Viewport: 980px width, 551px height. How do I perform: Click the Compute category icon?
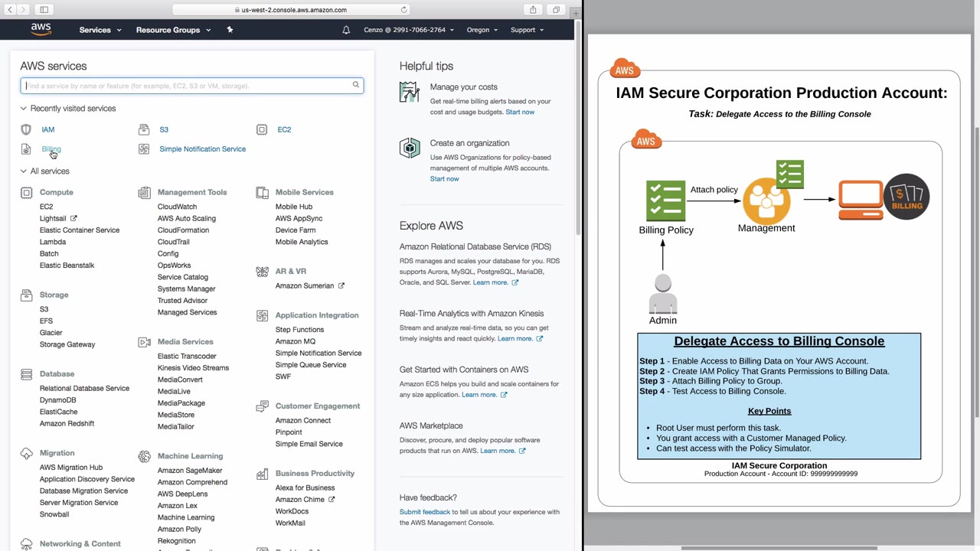(26, 193)
